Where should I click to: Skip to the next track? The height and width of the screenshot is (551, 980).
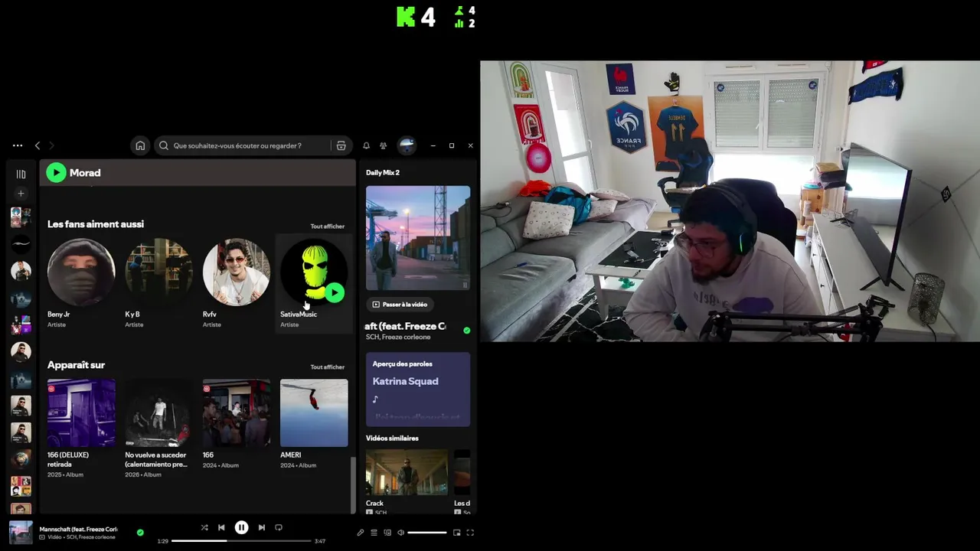(262, 527)
